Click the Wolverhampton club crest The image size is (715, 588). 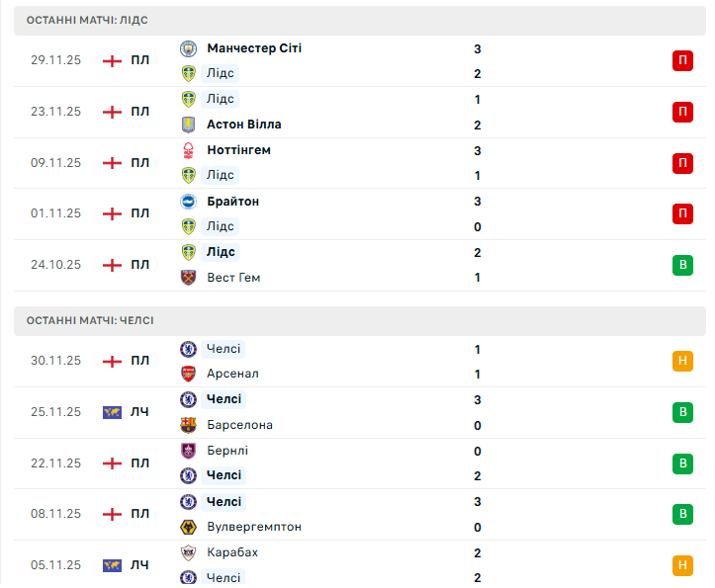click(x=189, y=527)
